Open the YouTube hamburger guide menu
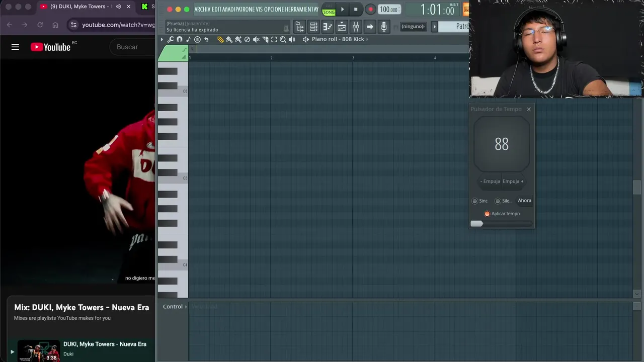The width and height of the screenshot is (644, 362). tap(15, 47)
